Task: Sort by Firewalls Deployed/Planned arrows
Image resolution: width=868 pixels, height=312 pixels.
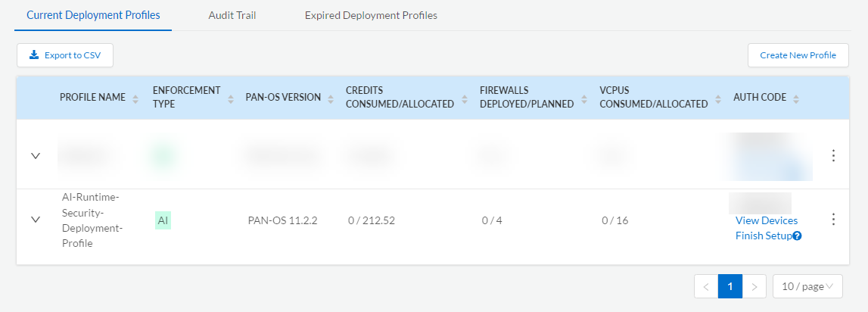Action: coord(581,104)
